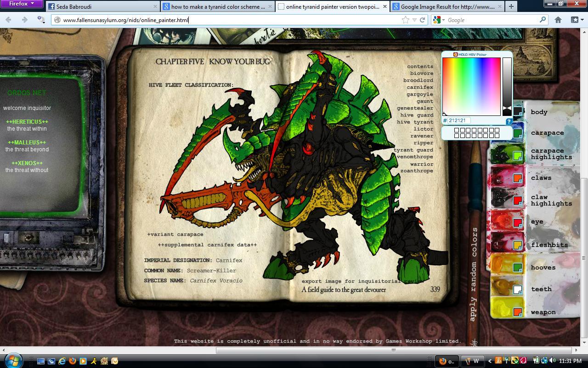The width and height of the screenshot is (588, 368).
Task: Open the fleshbits color swatch
Action: 518,245
